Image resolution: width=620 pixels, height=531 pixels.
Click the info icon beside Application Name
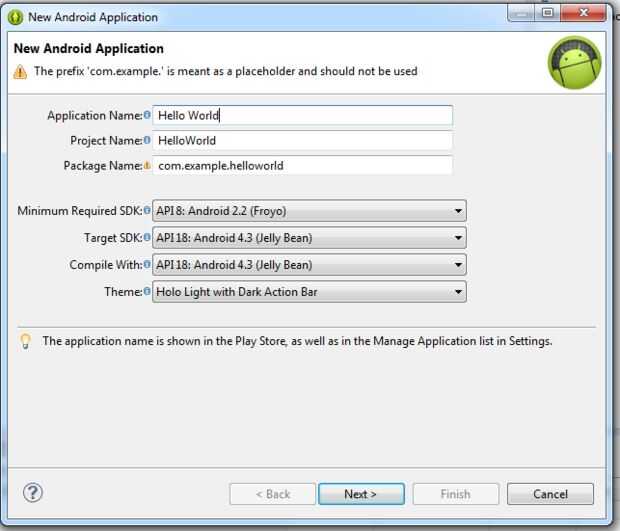pos(147,115)
